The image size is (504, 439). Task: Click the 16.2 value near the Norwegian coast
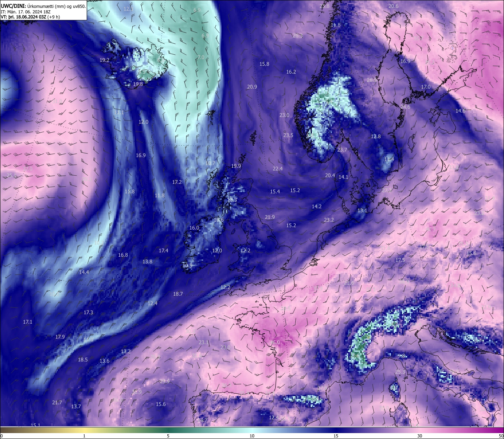point(291,72)
